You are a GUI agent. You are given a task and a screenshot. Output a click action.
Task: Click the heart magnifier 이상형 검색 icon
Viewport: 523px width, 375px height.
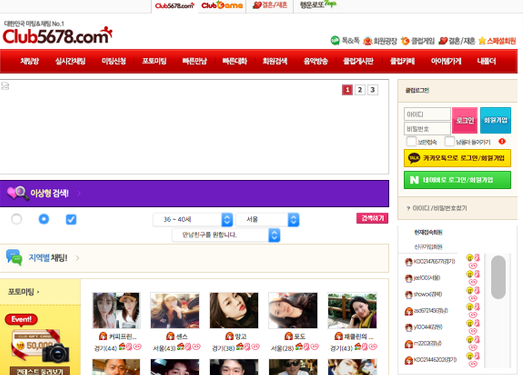click(18, 193)
